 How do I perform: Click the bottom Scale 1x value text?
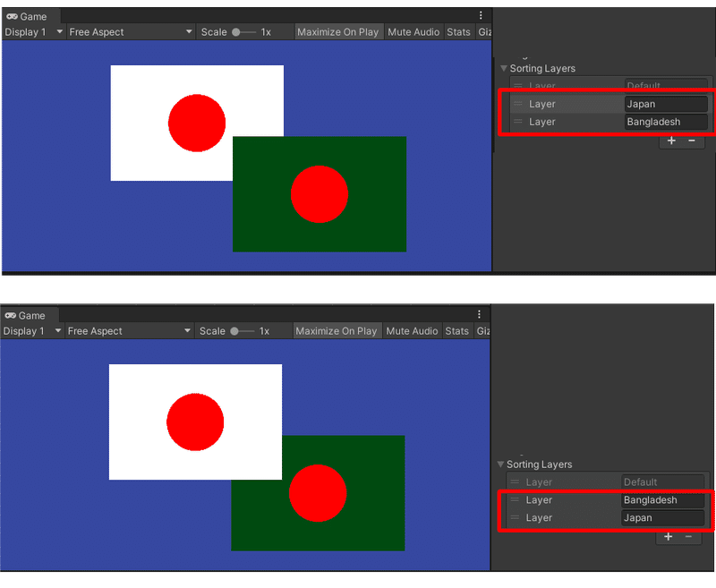pos(264,331)
